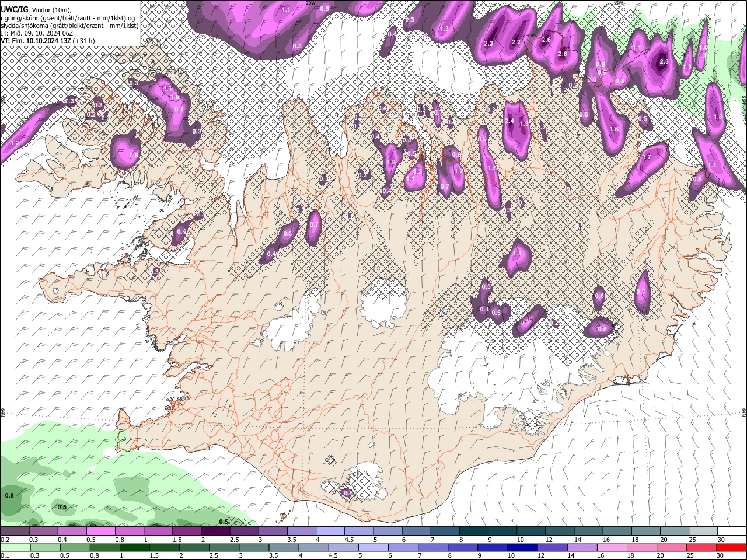The image size is (747, 560).
Task: Click the 2.8 precipitation value on the map
Action: pyautogui.click(x=664, y=62)
